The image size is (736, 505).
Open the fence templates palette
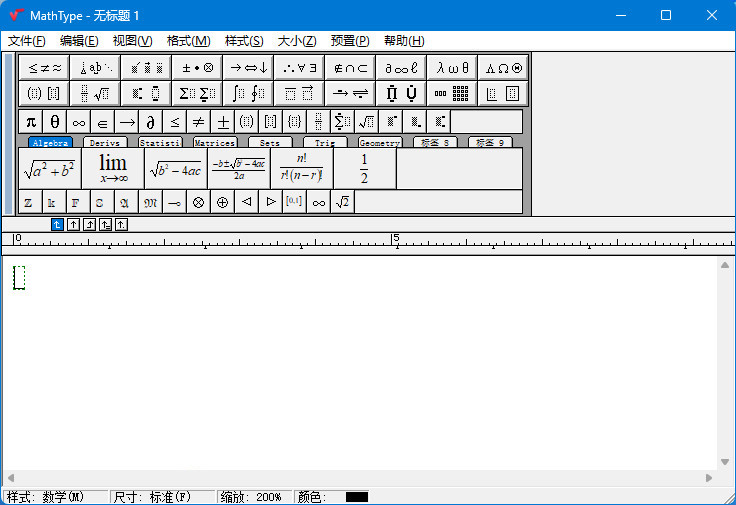44,93
